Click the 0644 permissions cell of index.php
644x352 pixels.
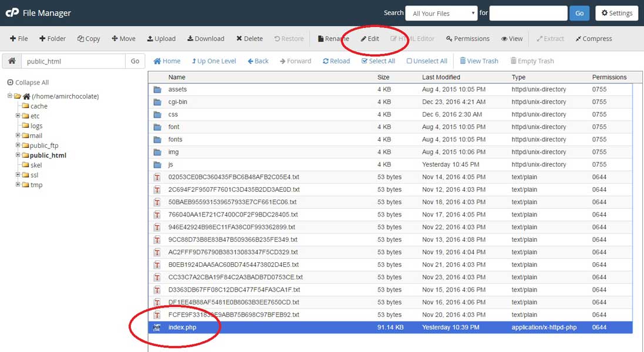[599, 327]
